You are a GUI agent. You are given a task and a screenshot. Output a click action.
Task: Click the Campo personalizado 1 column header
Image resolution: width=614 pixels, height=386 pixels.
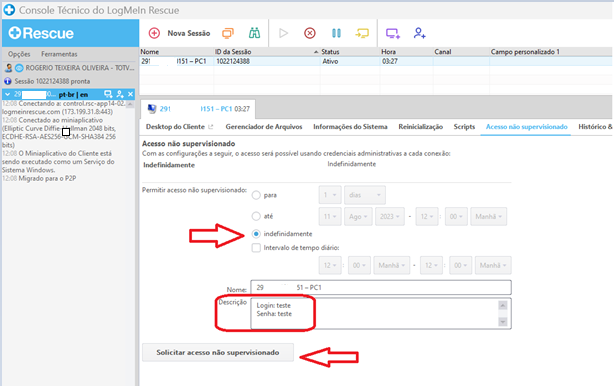point(551,52)
